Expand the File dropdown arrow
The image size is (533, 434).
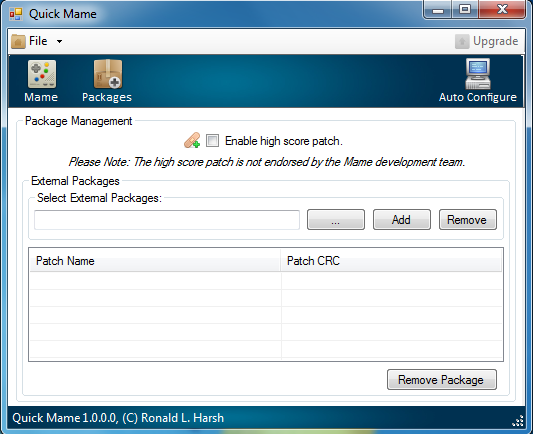click(59, 41)
